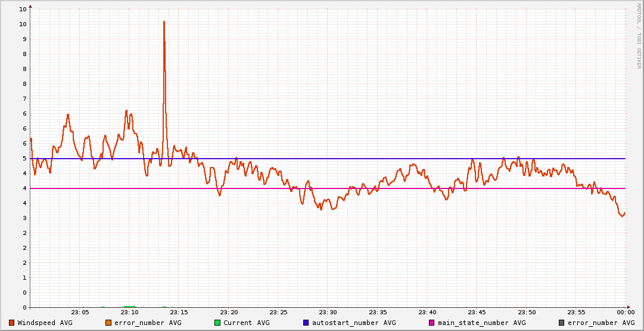The width and height of the screenshot is (644, 331).
Task: Click the 23:30 time axis label
Action: click(x=328, y=312)
